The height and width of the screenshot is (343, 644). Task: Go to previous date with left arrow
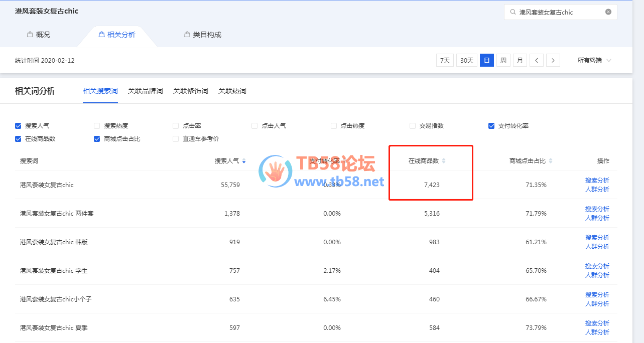tap(537, 60)
